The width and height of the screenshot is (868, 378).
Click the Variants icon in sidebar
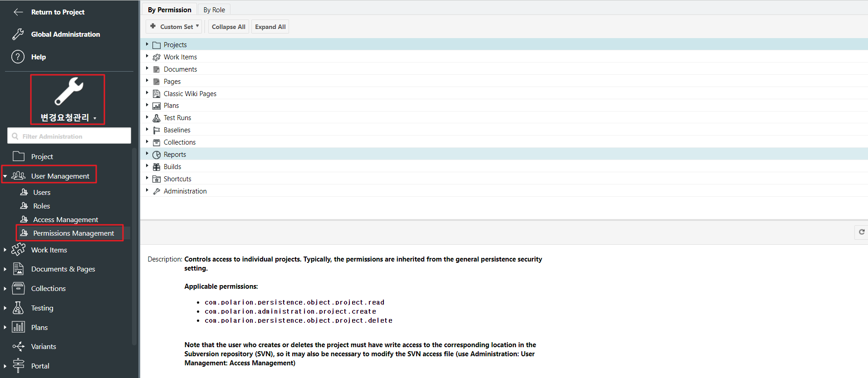tap(18, 347)
